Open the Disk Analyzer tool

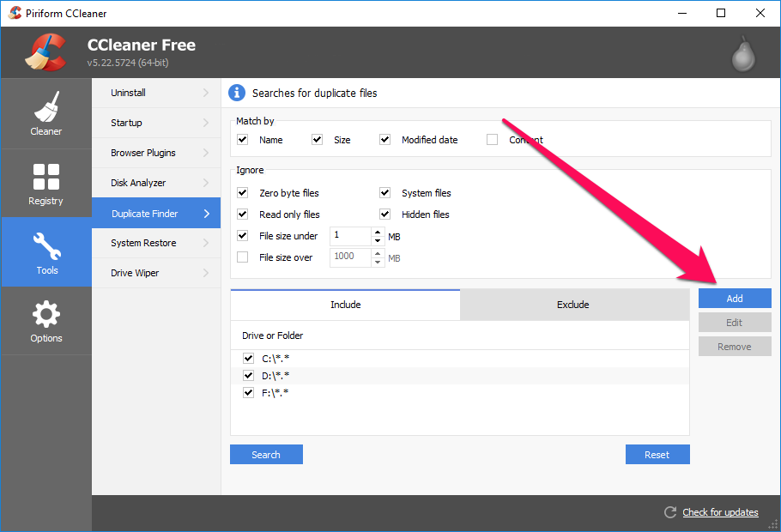(156, 183)
